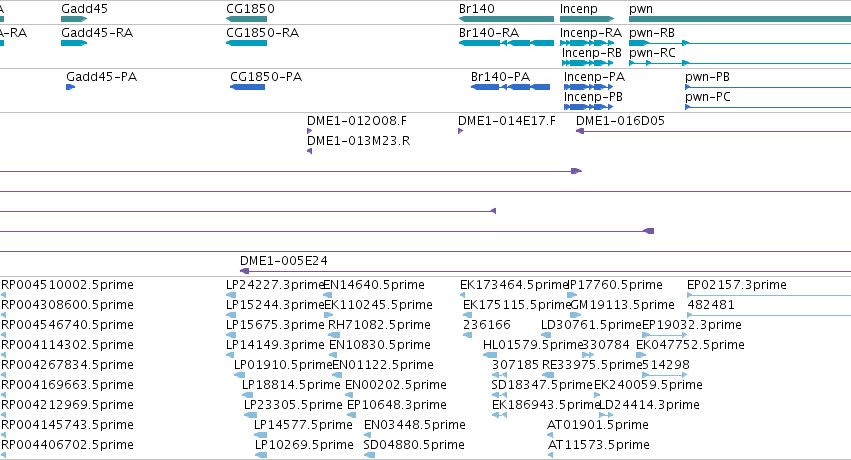Click the DME1-012O08.F clone label
Screen dimensions: 851x460
click(357, 121)
